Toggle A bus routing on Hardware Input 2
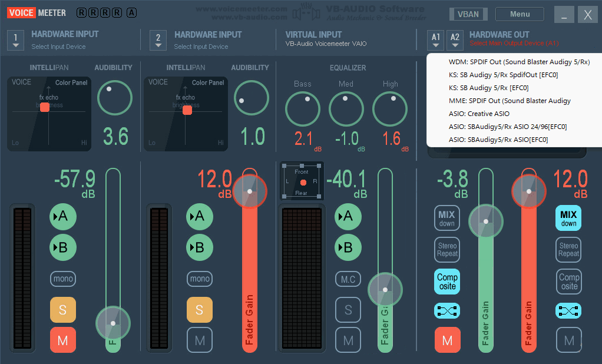The height and width of the screenshot is (364, 602). point(200,217)
